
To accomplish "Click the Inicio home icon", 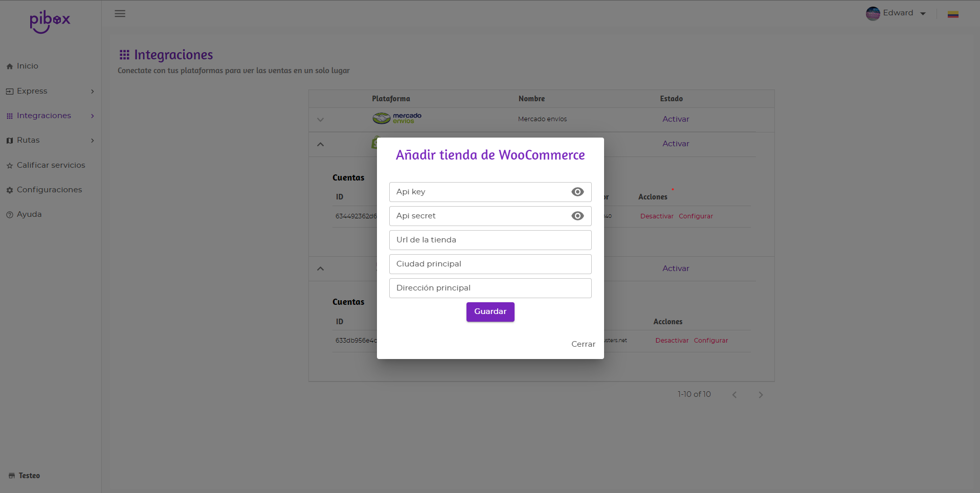I will pyautogui.click(x=10, y=66).
